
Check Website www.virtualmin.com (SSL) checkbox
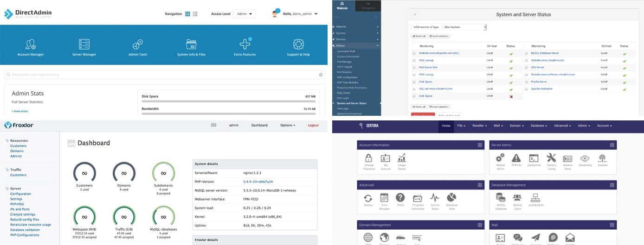tap(414, 53)
